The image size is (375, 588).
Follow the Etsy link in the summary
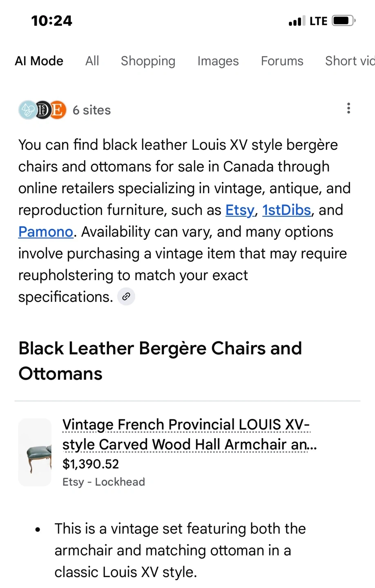pos(240,210)
